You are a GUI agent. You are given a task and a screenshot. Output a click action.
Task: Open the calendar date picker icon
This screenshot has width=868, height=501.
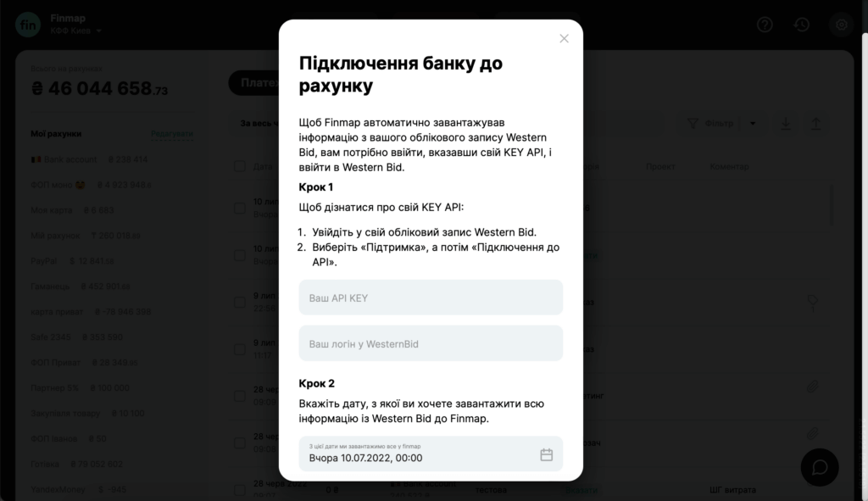point(546,454)
